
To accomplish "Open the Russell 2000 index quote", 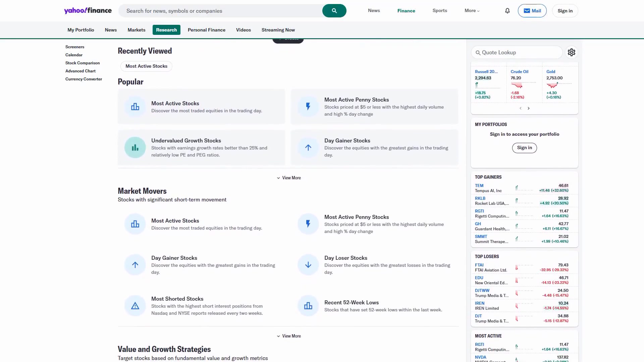I will pos(486,72).
